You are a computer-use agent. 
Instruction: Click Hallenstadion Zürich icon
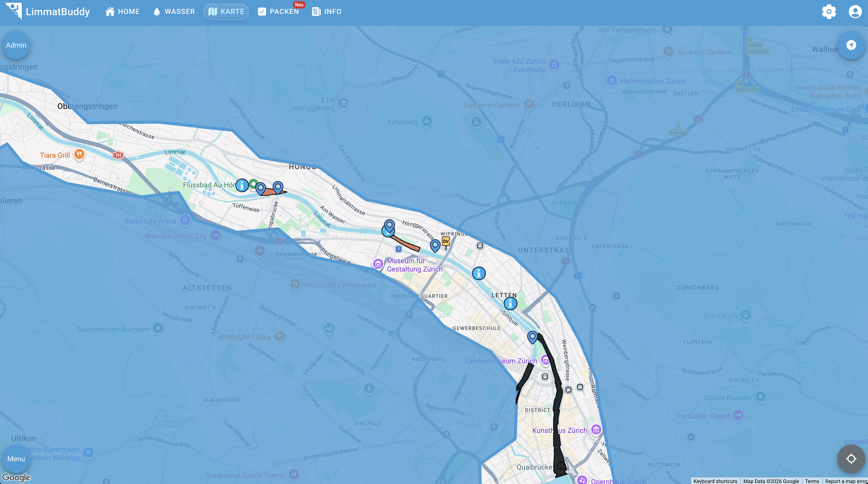click(611, 81)
